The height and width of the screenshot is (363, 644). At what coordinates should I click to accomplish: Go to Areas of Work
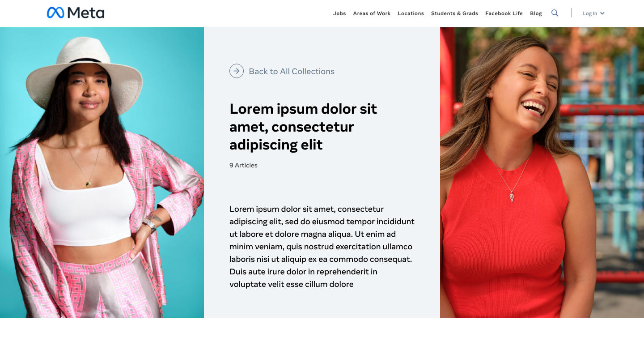tap(372, 13)
